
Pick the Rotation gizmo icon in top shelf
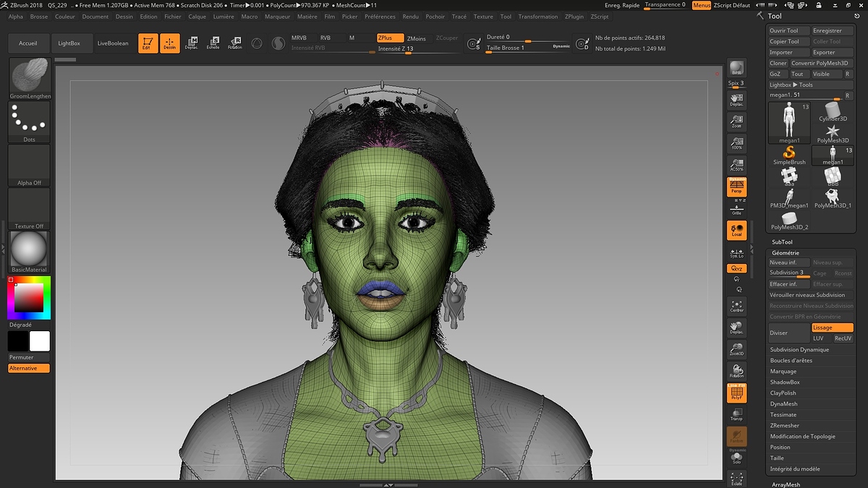coord(235,43)
